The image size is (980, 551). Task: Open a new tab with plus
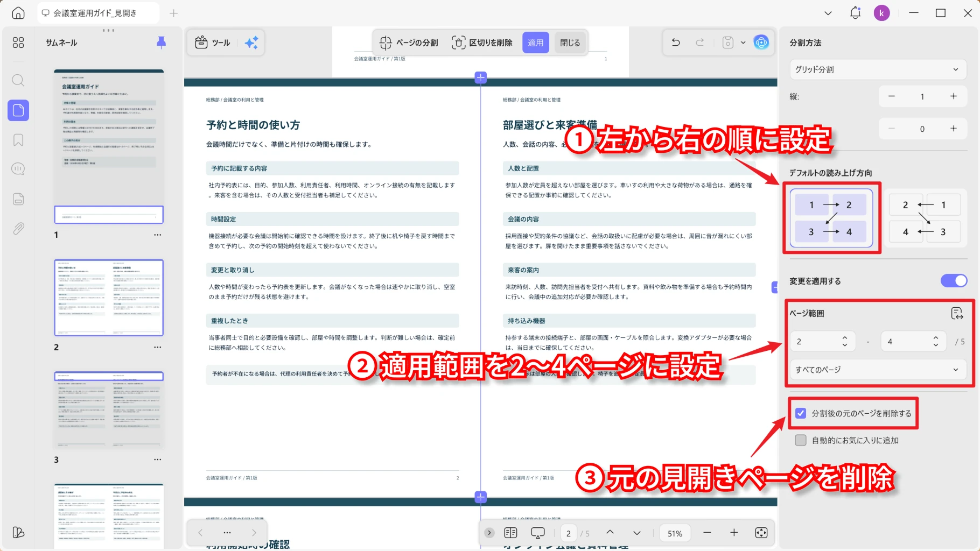[x=173, y=13]
